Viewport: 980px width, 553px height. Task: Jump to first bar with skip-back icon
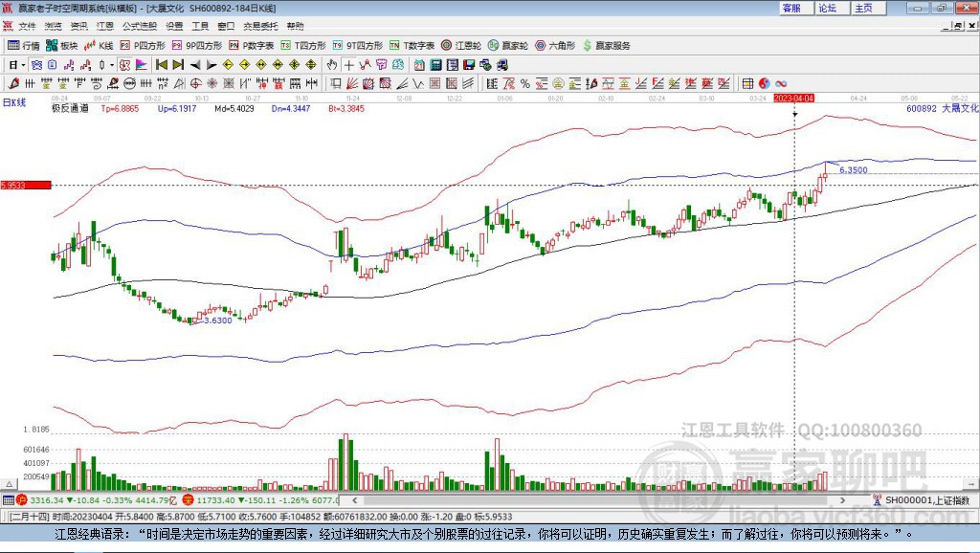click(161, 65)
